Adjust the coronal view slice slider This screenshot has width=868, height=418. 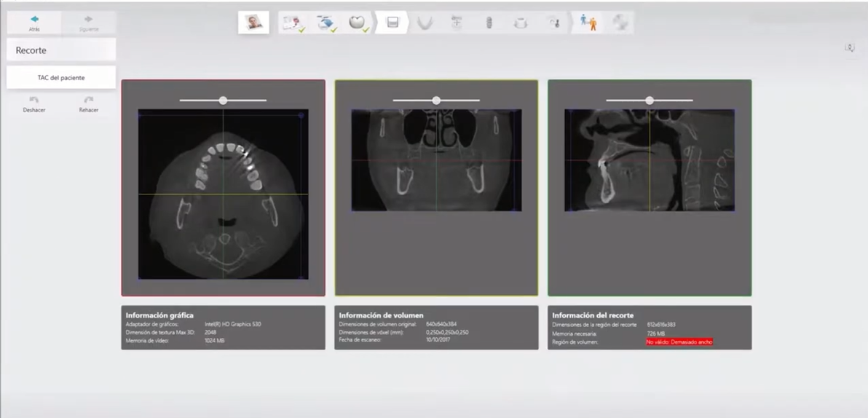tap(436, 100)
